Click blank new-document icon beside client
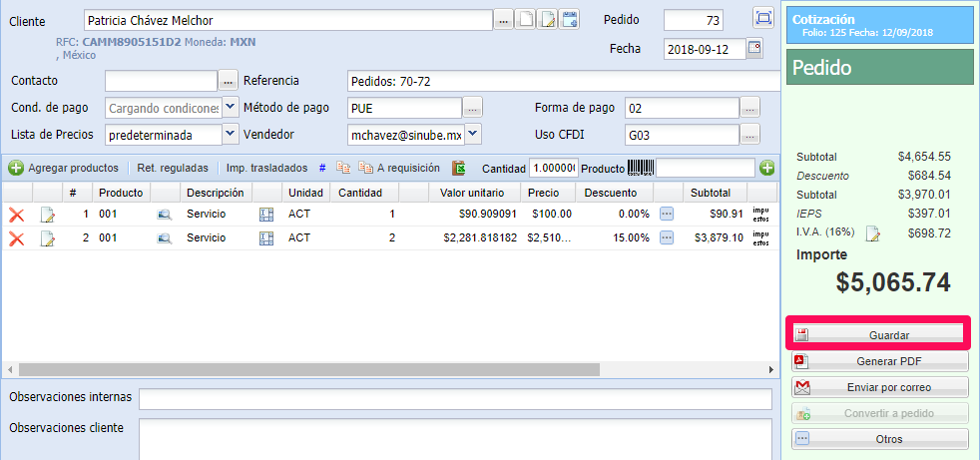Image resolution: width=980 pixels, height=460 pixels. pyautogui.click(x=526, y=20)
